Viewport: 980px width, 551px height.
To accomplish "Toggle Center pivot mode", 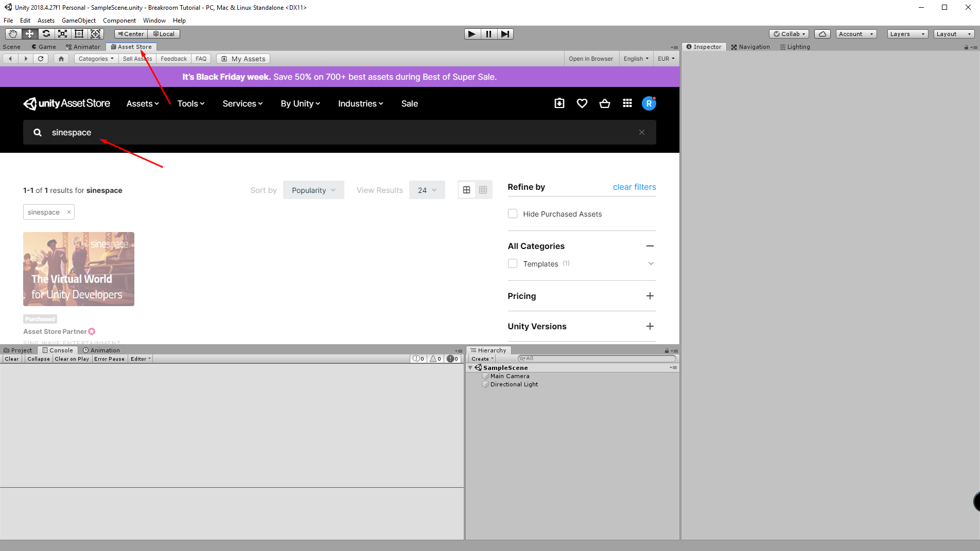I will tap(131, 34).
